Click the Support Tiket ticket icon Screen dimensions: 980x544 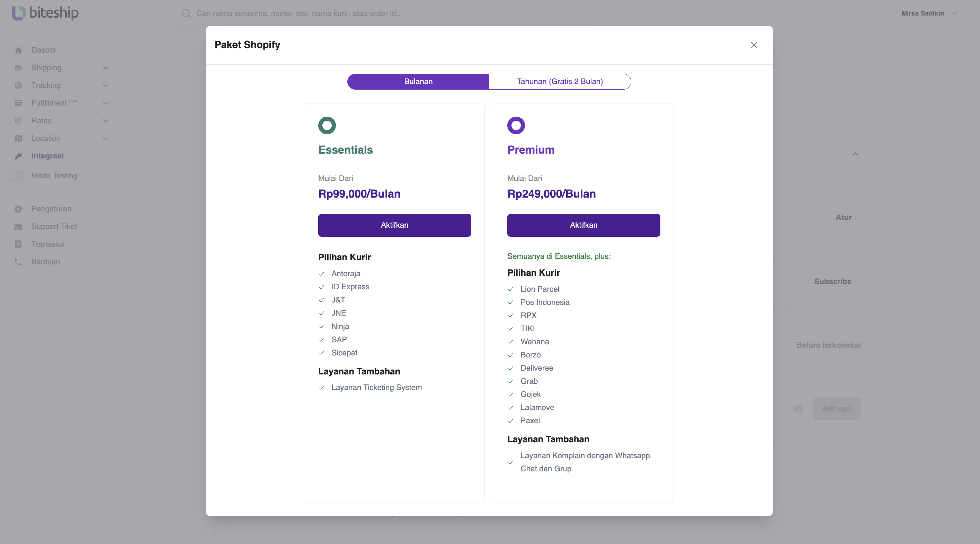pyautogui.click(x=18, y=227)
